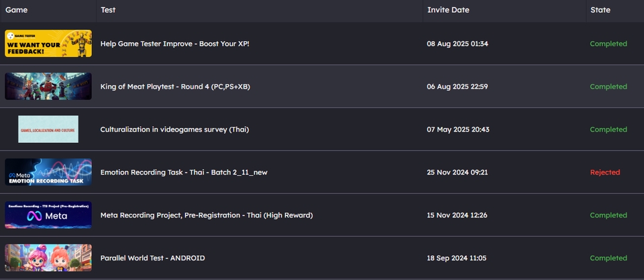The width and height of the screenshot is (644, 280).
Task: Open Meta Recording Project, Pre-Registration test
Action: pos(207,216)
